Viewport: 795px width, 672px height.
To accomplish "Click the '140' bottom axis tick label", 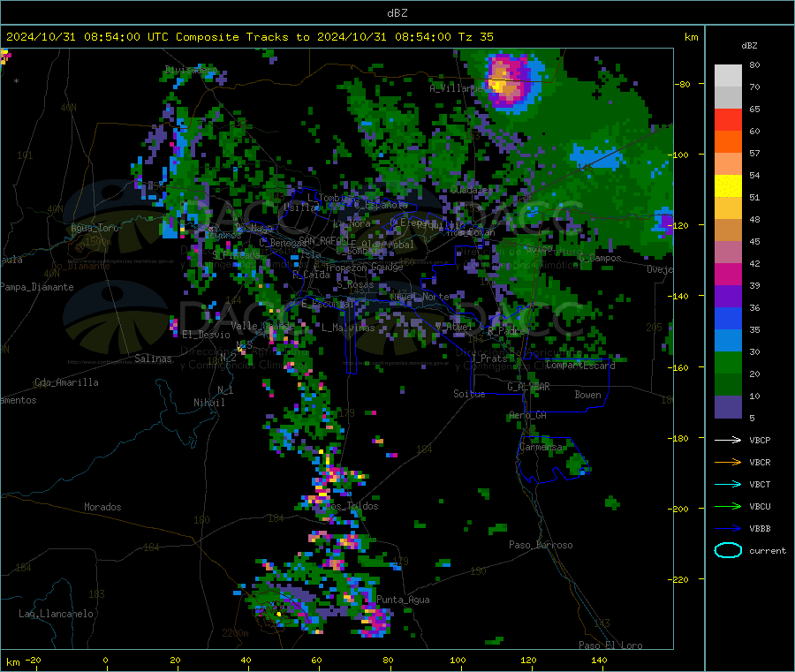I will [x=599, y=660].
